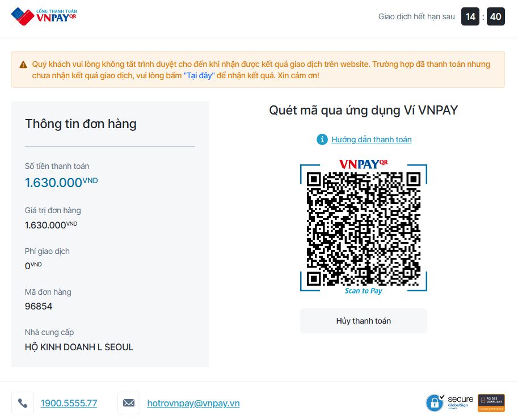Viewport: 518px width, 420px height.
Task: Click supplier name HỘ KINH DOANH L SEOUL
Action: click(x=79, y=347)
